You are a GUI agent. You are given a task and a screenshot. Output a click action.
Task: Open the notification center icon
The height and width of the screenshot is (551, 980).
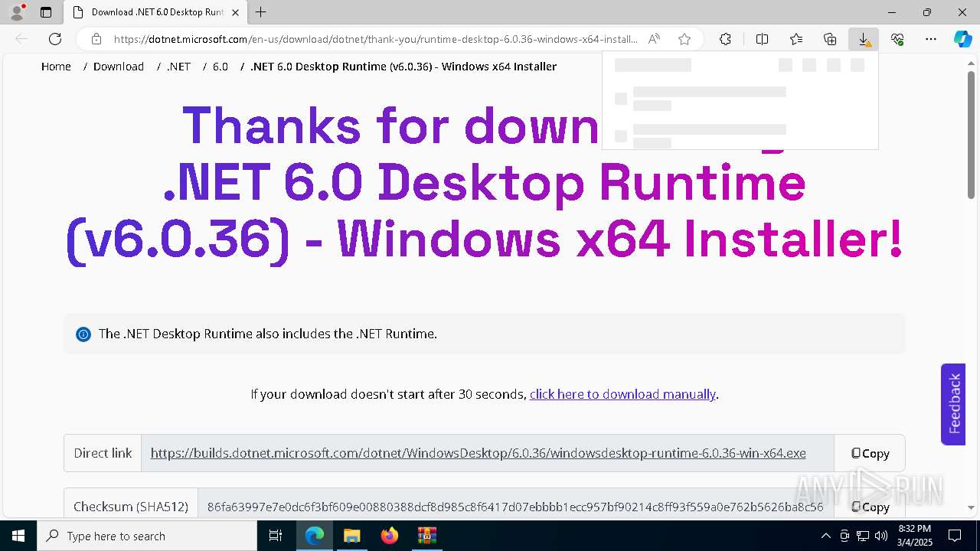955,536
